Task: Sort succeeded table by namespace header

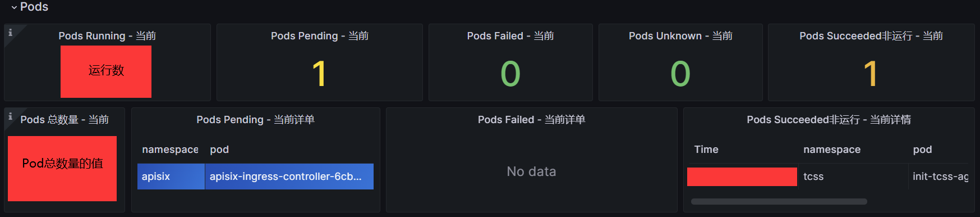Action: pos(832,150)
